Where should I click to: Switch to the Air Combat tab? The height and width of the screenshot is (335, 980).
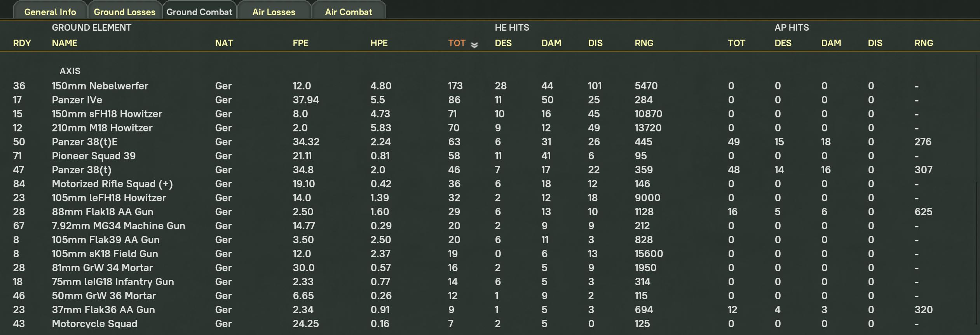click(349, 11)
